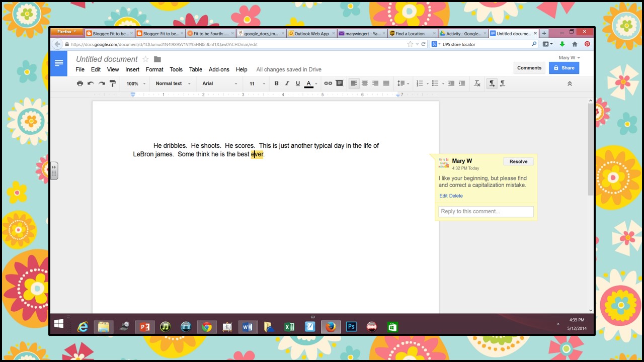The height and width of the screenshot is (362, 644).
Task: Add a comment using the toolbar icon
Action: tap(339, 83)
